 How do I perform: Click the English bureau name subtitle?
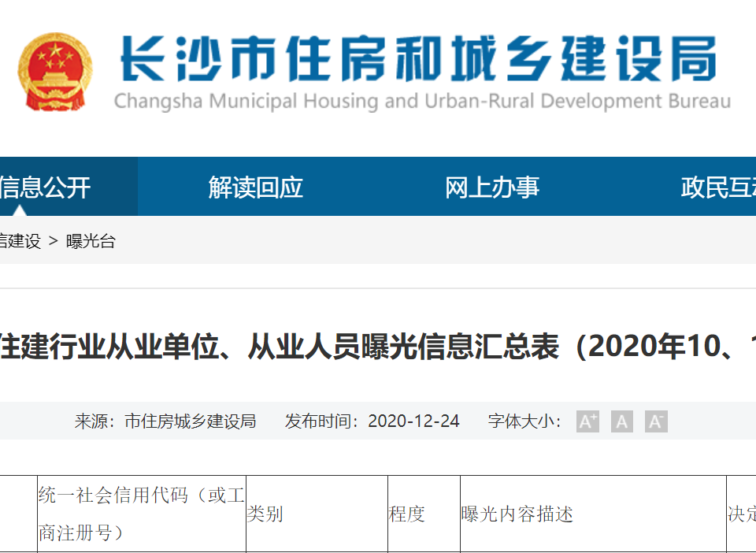422,102
